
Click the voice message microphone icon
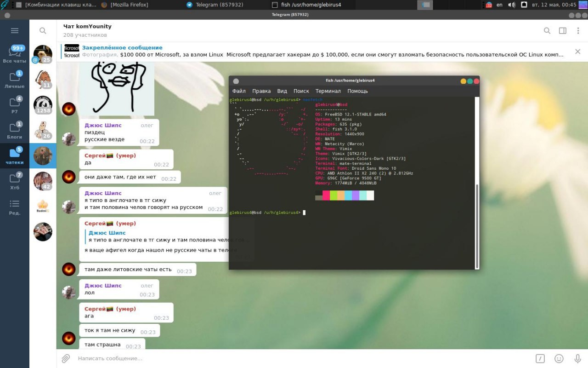point(578,358)
